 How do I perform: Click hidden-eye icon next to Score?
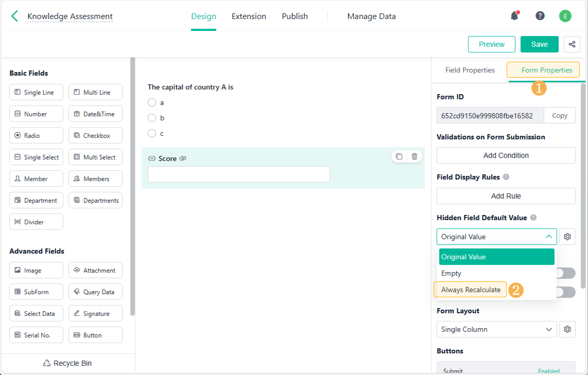coord(183,158)
